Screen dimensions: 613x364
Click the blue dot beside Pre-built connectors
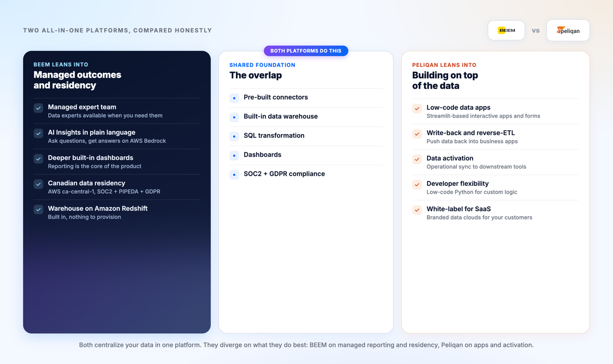[x=234, y=98]
